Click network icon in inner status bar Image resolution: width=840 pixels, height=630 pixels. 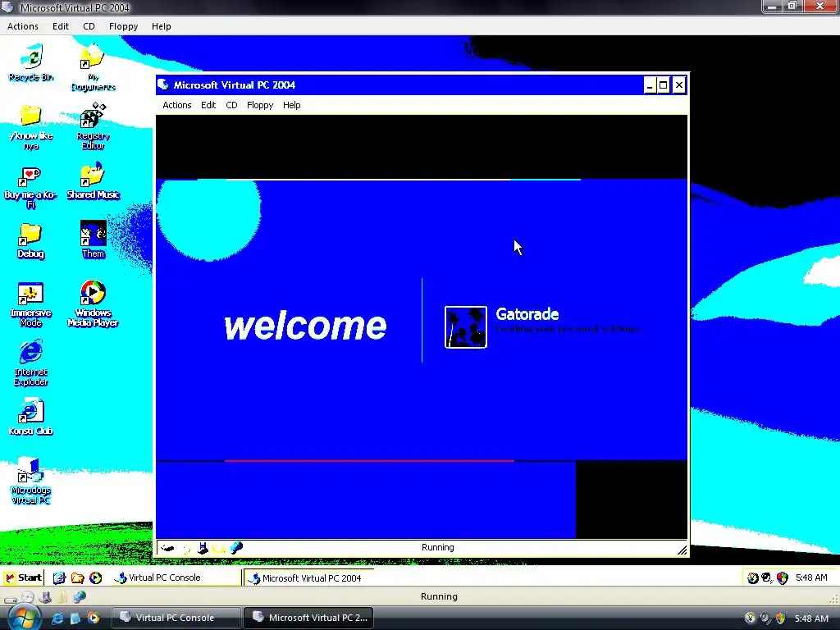click(x=236, y=547)
